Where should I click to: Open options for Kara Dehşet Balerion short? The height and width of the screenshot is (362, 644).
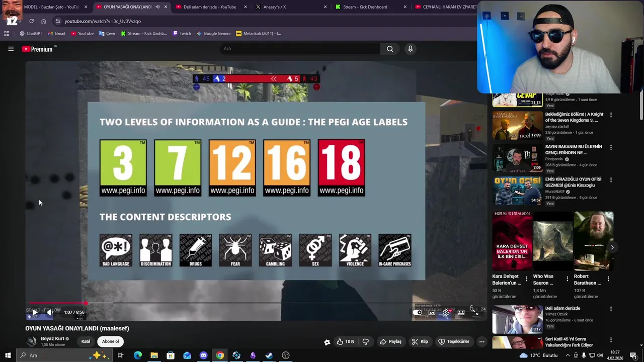526,279
